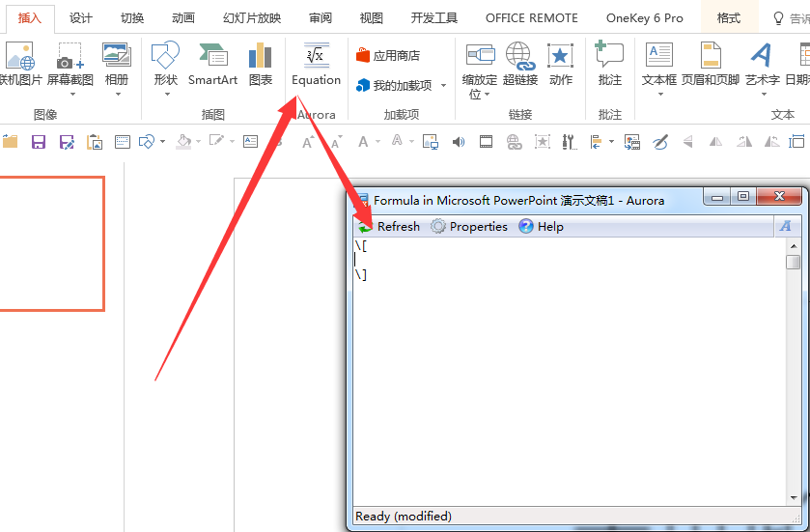Viewport: 810px width, 532px height.
Task: Click the decrease font size icon
Action: [x=336, y=142]
